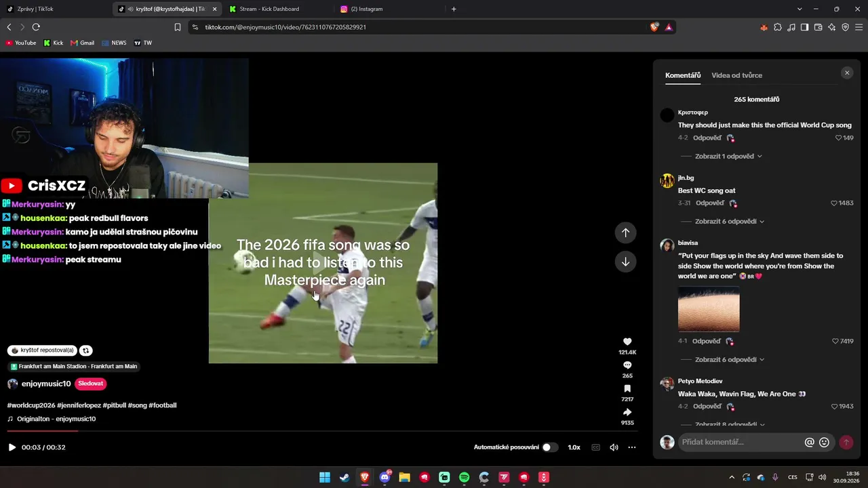Image resolution: width=868 pixels, height=488 pixels.
Task: Open emoji picker in comment box
Action: pyautogui.click(x=824, y=442)
